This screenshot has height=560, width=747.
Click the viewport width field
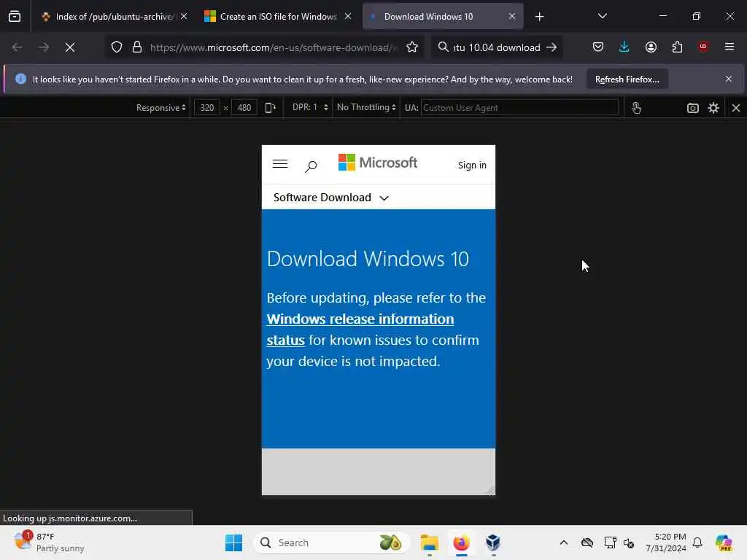click(x=206, y=108)
